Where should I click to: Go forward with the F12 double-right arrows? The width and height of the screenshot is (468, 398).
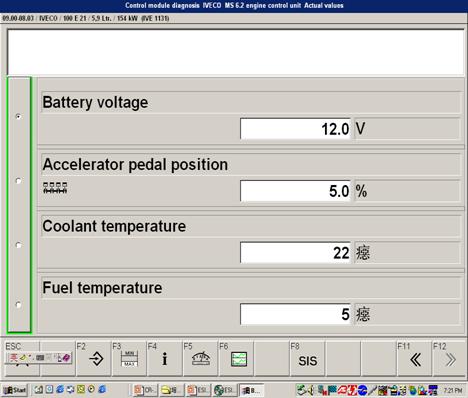pos(450,359)
